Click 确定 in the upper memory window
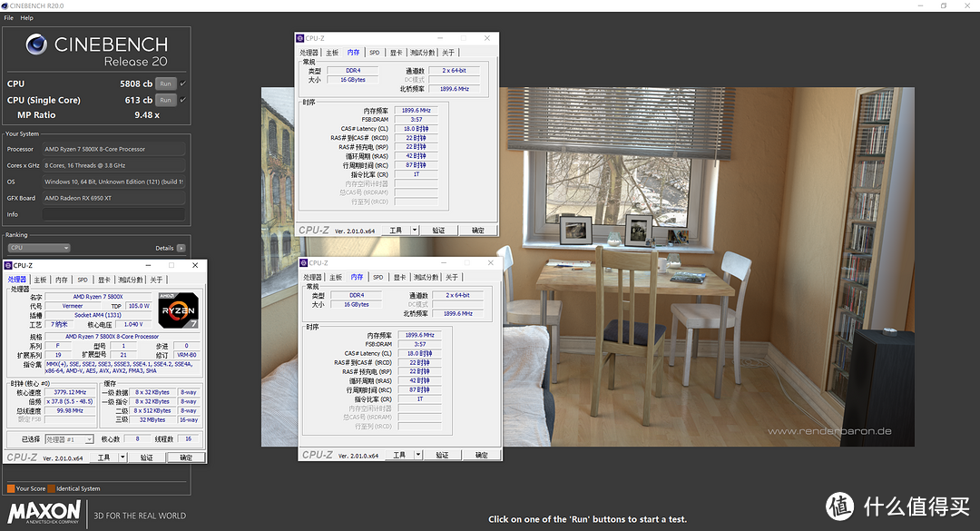 click(478, 231)
